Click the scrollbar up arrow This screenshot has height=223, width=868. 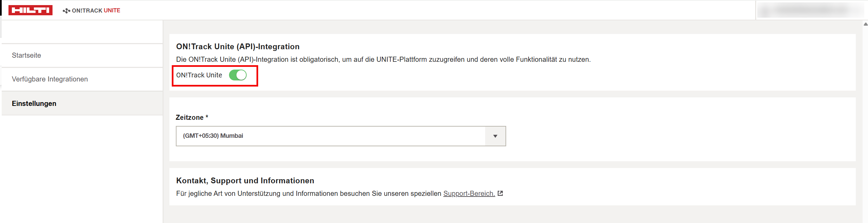coord(865,24)
